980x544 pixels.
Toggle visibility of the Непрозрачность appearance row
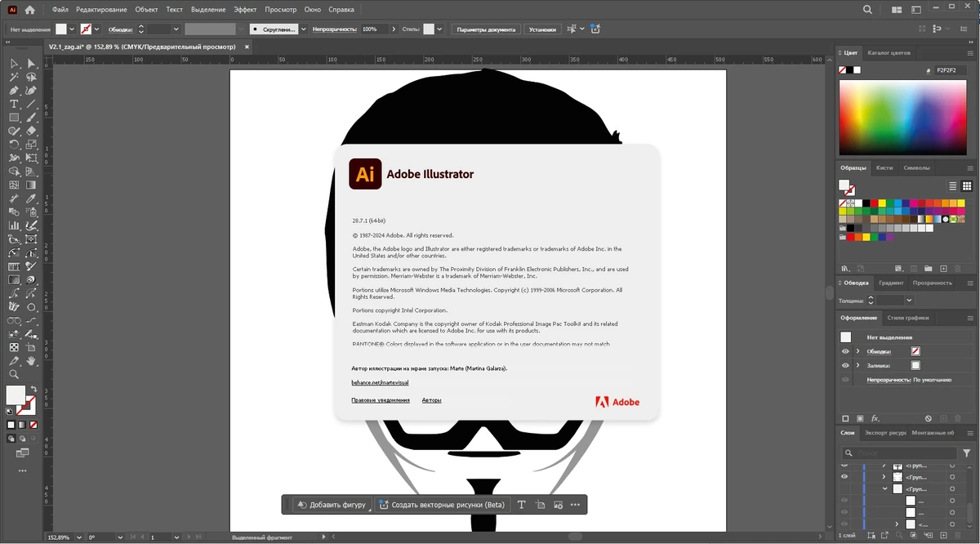pyautogui.click(x=845, y=380)
